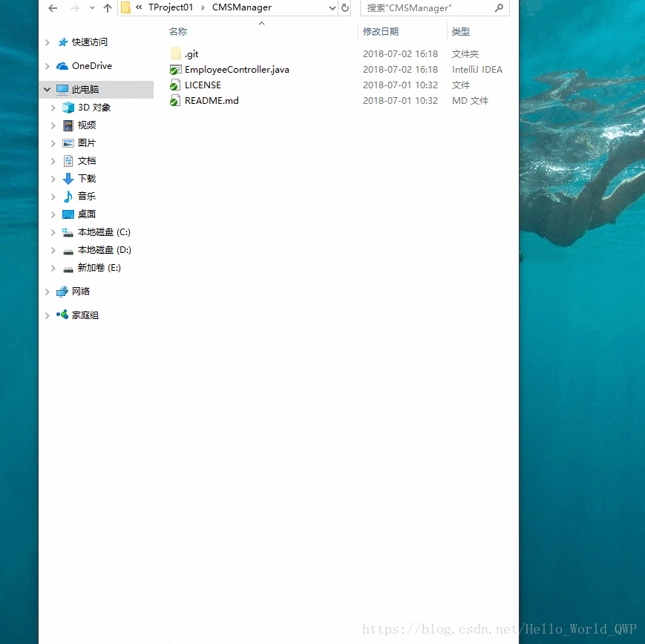The image size is (645, 644).
Task: Go up one folder level
Action: 108,8
